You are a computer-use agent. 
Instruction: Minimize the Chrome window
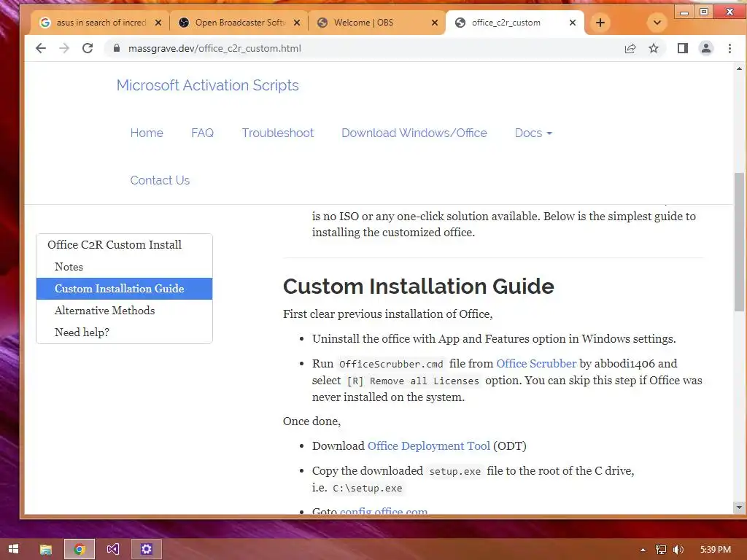click(x=684, y=12)
